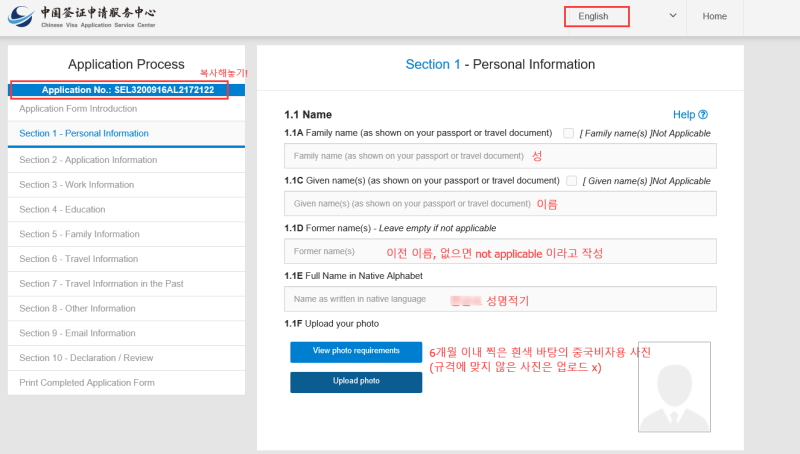Click the Application Process heading

point(126,64)
